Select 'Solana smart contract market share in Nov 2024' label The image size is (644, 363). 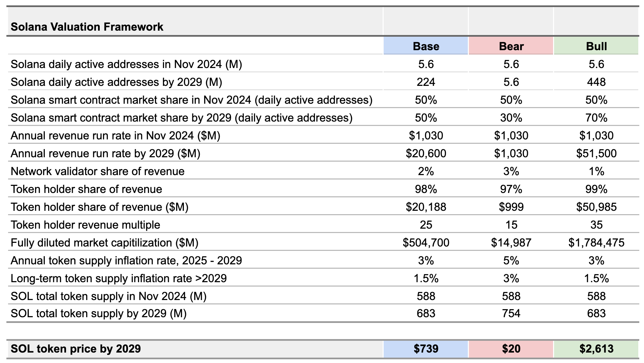(191, 100)
